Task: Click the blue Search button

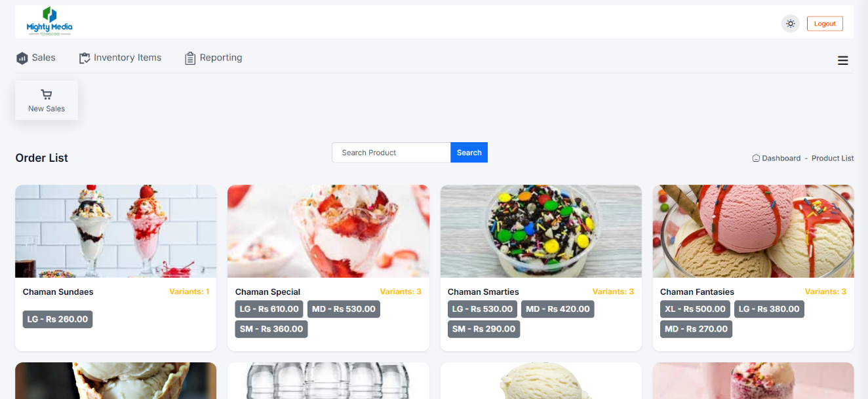Action: [469, 153]
